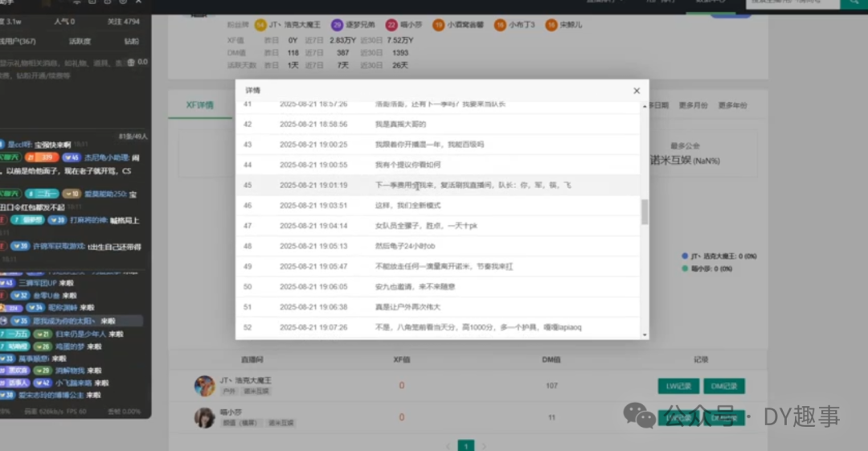
Task: Click the 339 orange level badge in chat
Action: [42, 158]
